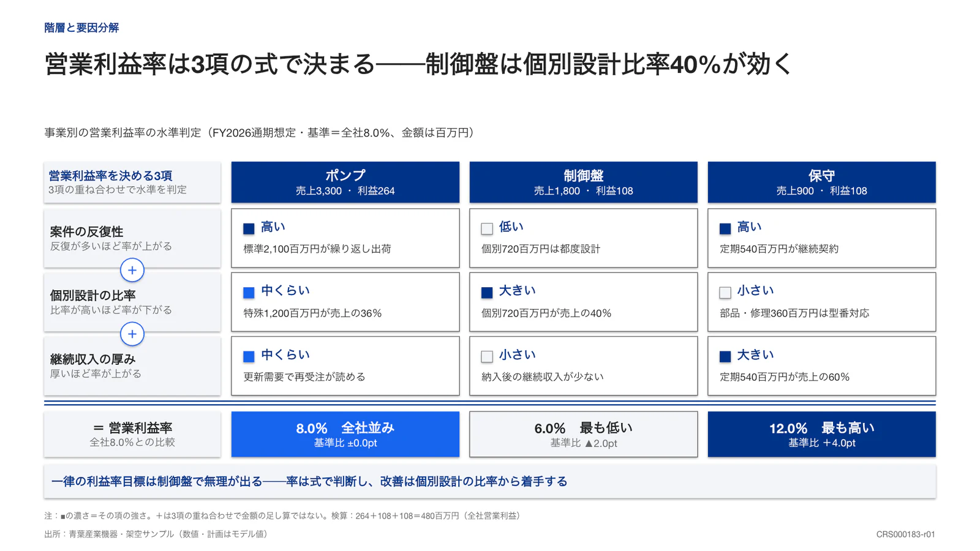This screenshot has width=980, height=551.
Task: Click the dark square marker beside 保守 高い
Action: coord(725,229)
